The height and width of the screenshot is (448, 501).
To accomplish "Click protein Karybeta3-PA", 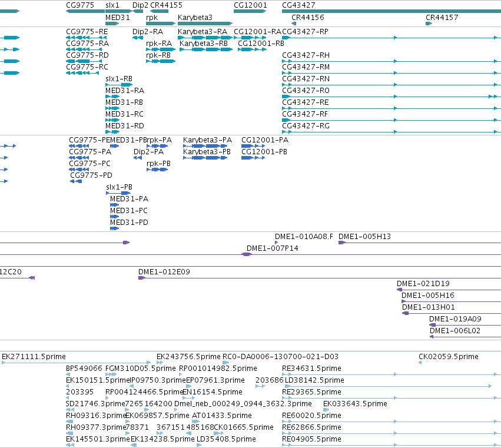I will pyautogui.click(x=205, y=146).
